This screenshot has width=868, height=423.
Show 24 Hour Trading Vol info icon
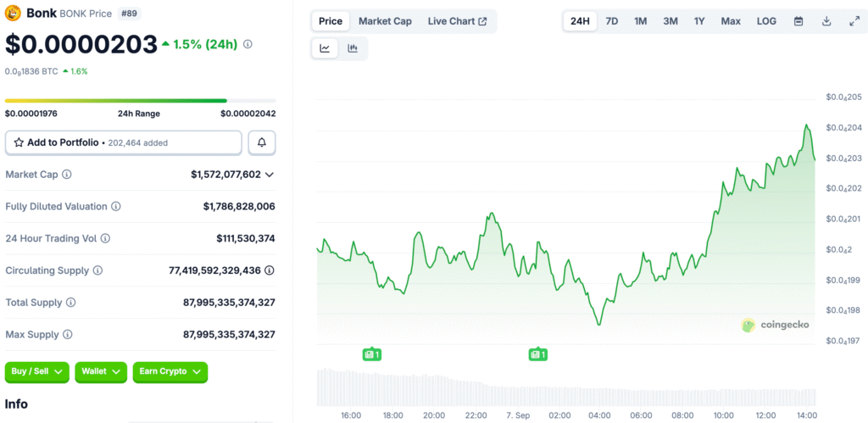105,239
